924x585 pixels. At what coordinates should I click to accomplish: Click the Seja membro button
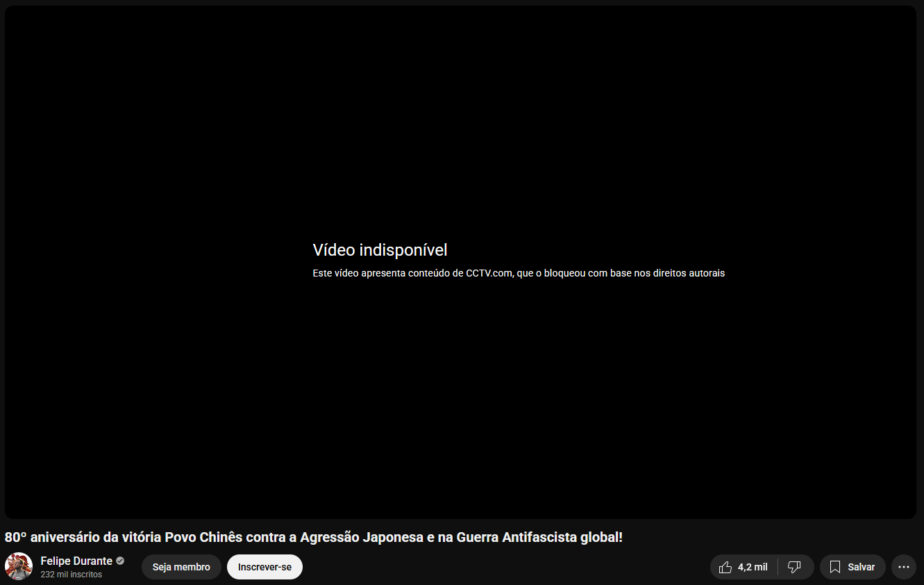pos(181,567)
